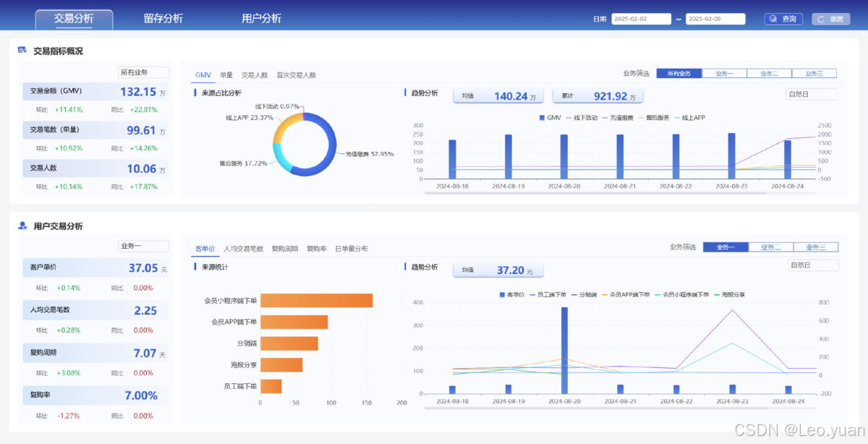
Task: Open the 所有业务 dropdown in the overview panel
Action: (x=143, y=72)
